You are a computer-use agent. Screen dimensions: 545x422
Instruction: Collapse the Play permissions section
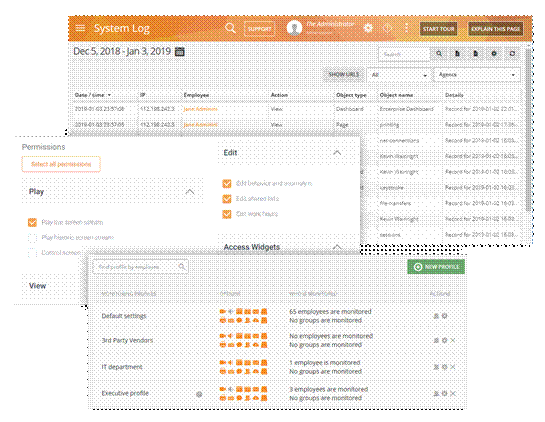click(190, 192)
